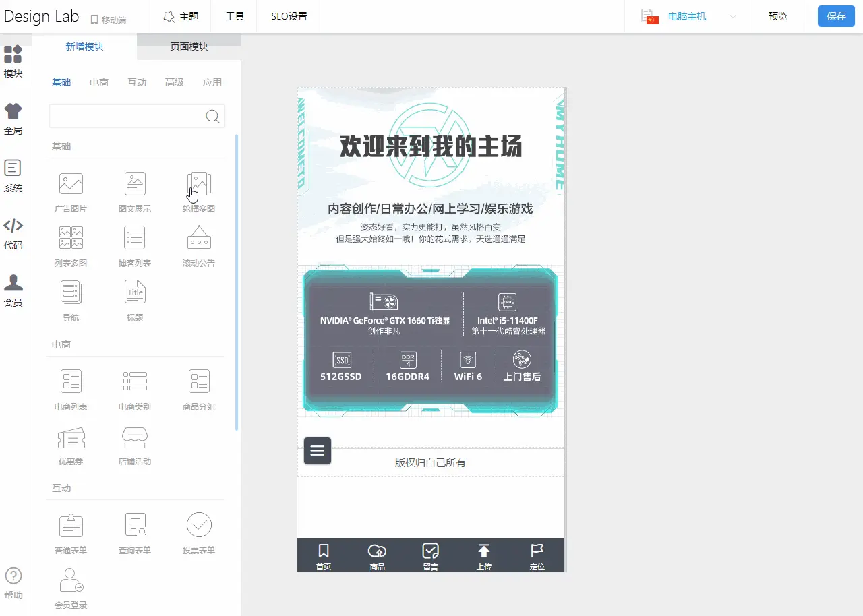Choose the 图文展示 module icon

[135, 184]
